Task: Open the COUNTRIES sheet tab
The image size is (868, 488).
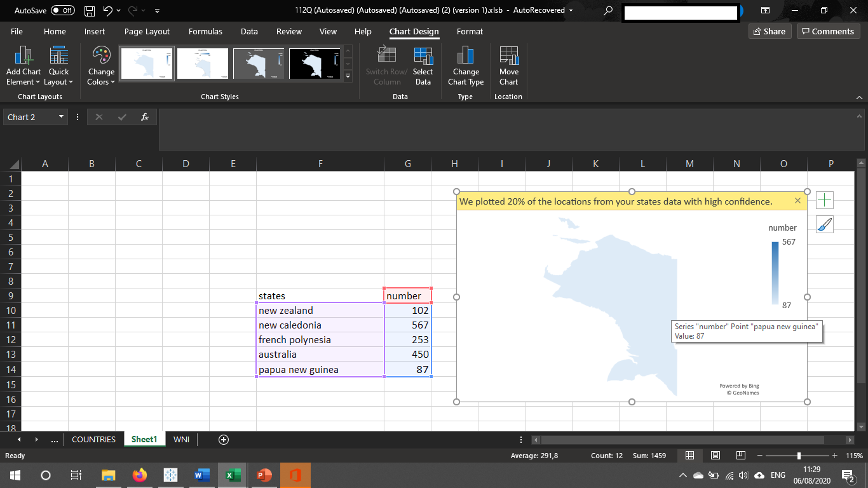Action: [x=93, y=439]
